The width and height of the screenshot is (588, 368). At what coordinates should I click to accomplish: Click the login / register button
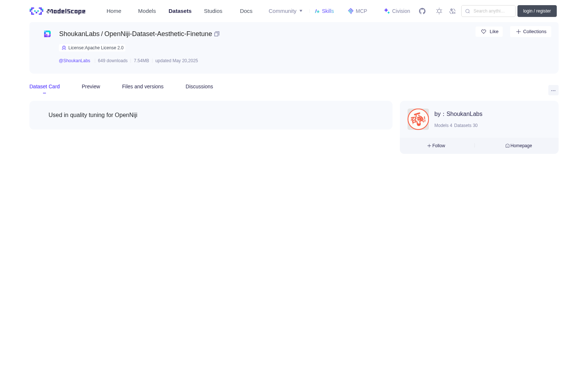tap(537, 11)
